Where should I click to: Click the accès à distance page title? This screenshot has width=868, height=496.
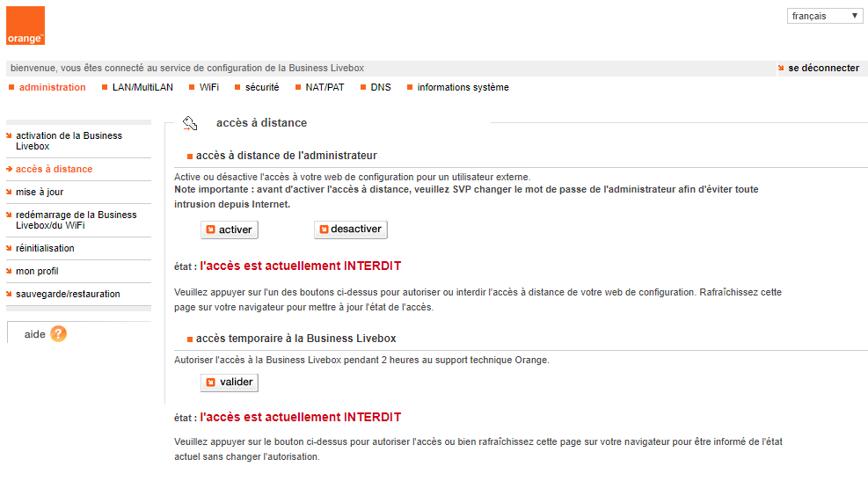click(x=261, y=123)
